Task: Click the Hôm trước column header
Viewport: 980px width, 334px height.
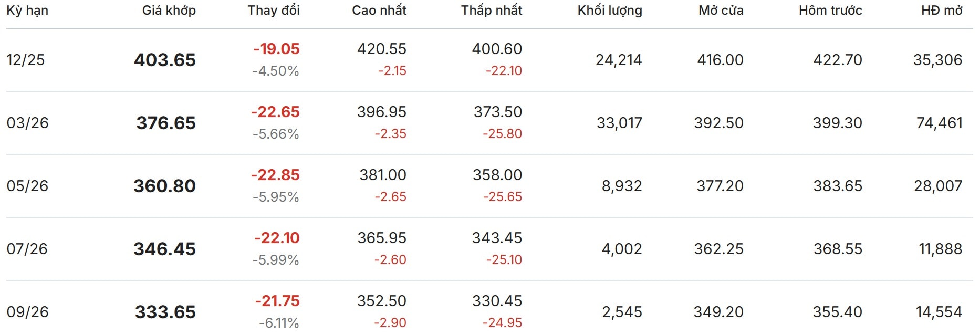Action: 830,11
